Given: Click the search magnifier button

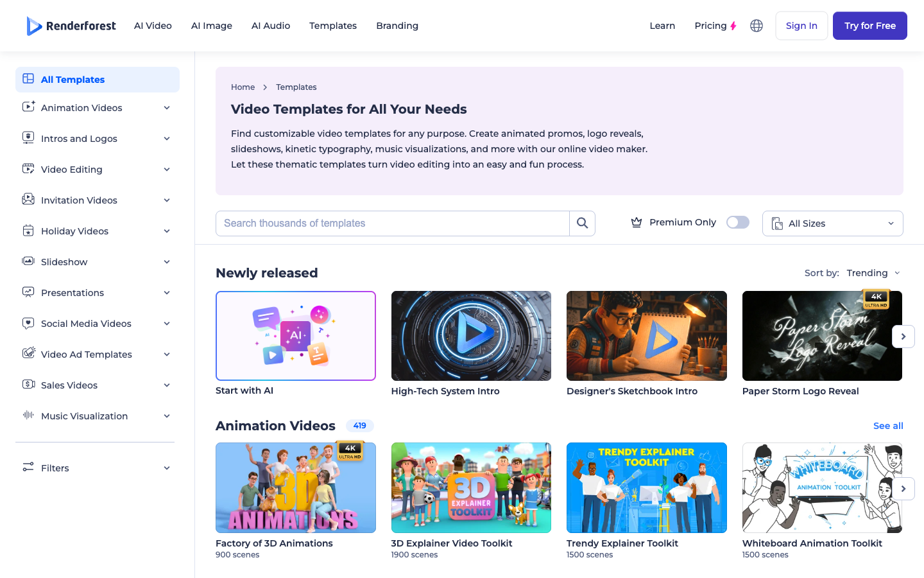Looking at the screenshot, I should pos(582,223).
